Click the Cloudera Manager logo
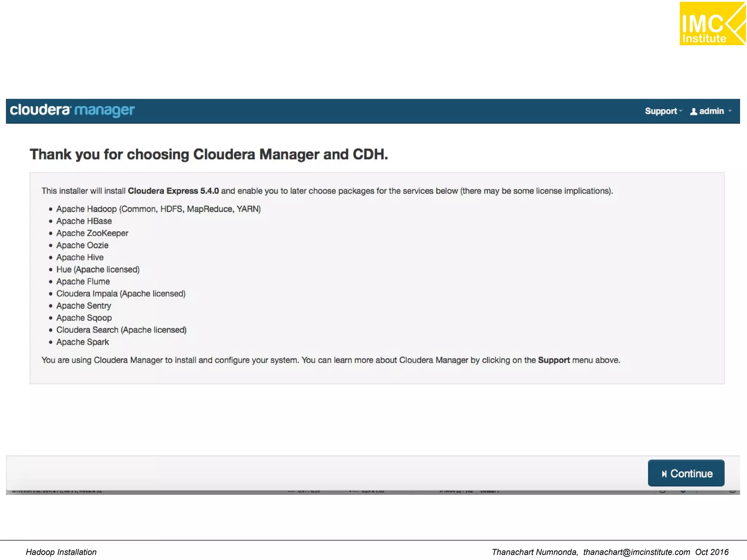747x560 pixels. [x=72, y=110]
